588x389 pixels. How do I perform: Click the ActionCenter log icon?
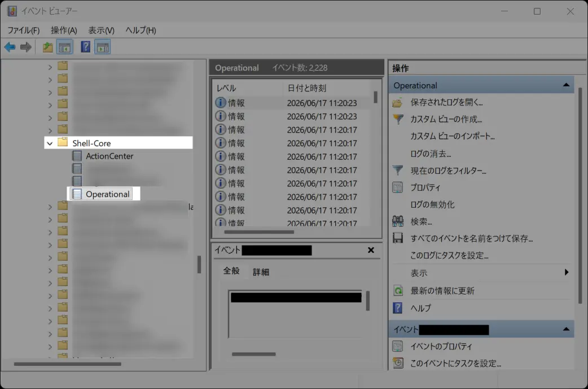tap(77, 156)
